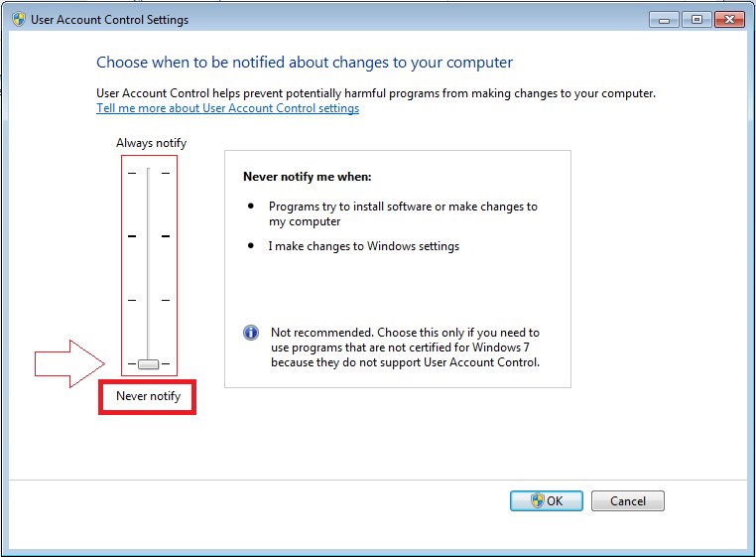This screenshot has width=756, height=557.
Task: Click 'Programs try to install software' bullet text
Action: point(403,213)
